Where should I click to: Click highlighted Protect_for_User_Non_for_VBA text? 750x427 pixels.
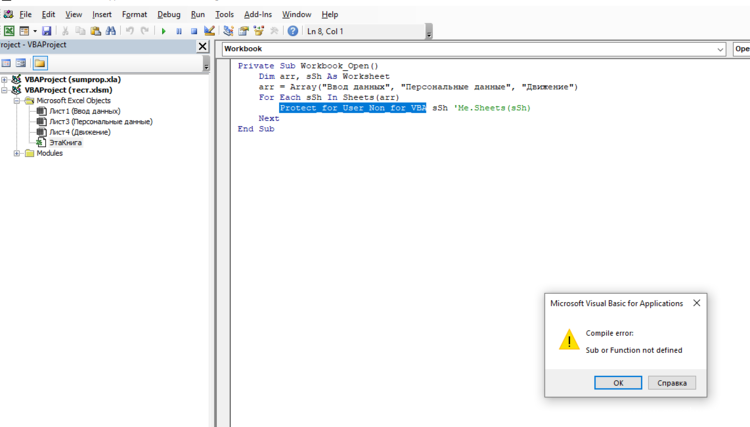353,108
